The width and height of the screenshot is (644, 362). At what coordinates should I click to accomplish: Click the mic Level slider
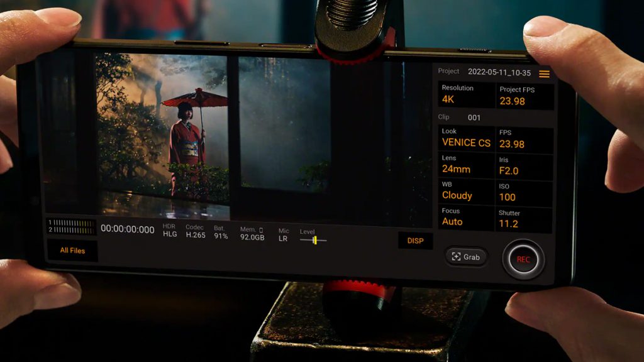pos(313,240)
